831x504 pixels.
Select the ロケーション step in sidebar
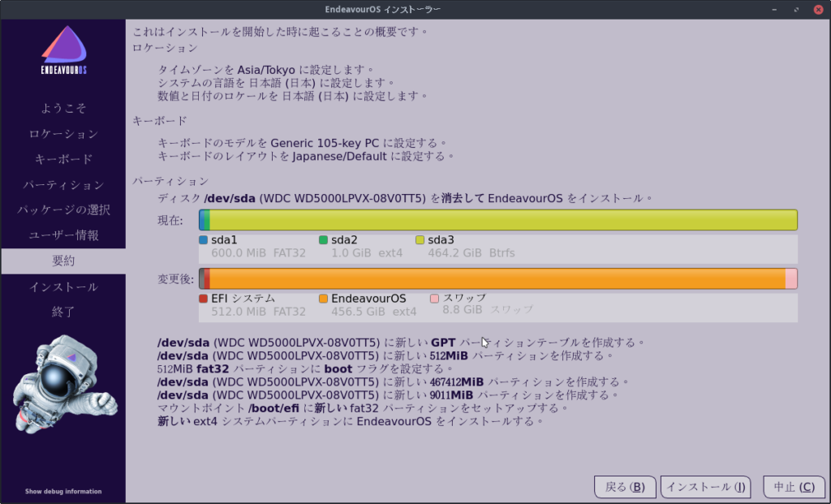pos(63,134)
